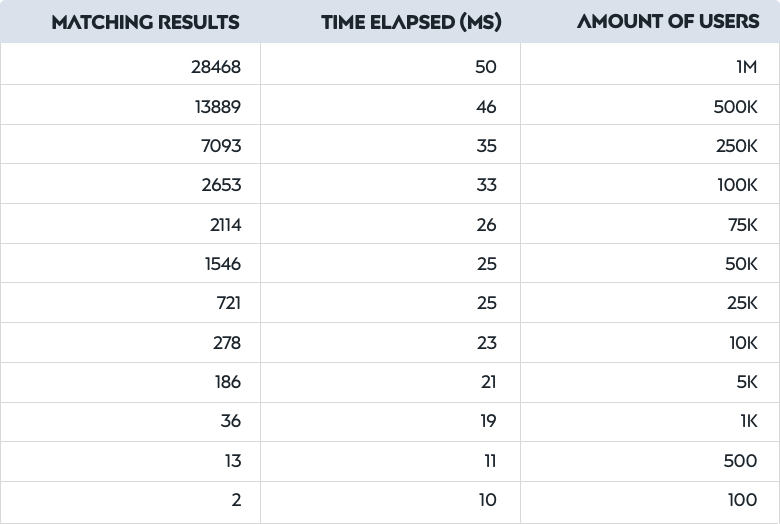Select the 1546 matching results cell
Image resolution: width=780 pixels, height=524 pixels.
[130, 263]
